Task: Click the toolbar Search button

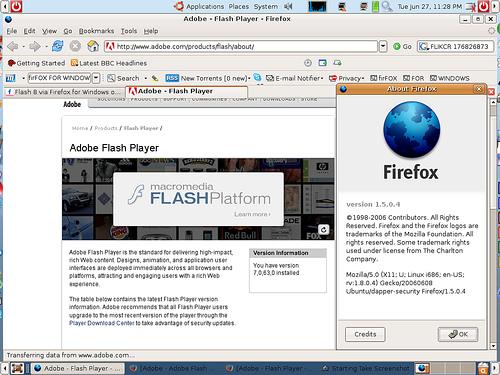Action: 123,78
